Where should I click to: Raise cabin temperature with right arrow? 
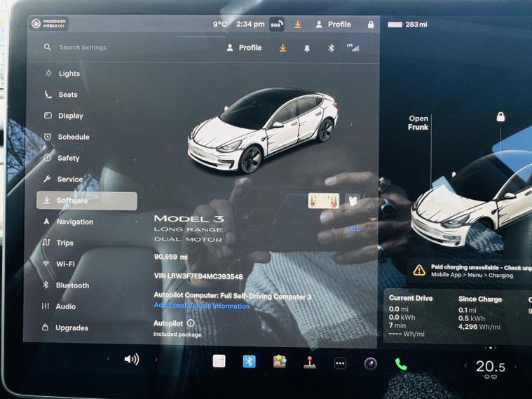(515, 367)
